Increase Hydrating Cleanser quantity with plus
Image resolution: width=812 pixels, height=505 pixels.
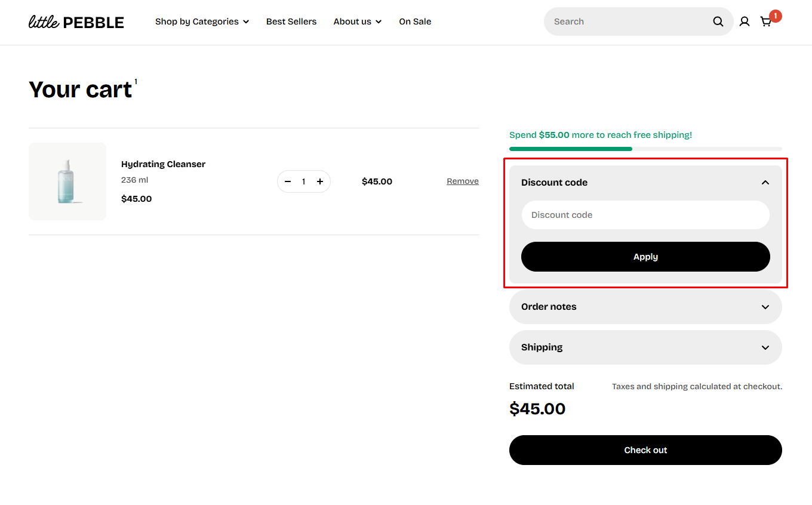pos(320,181)
